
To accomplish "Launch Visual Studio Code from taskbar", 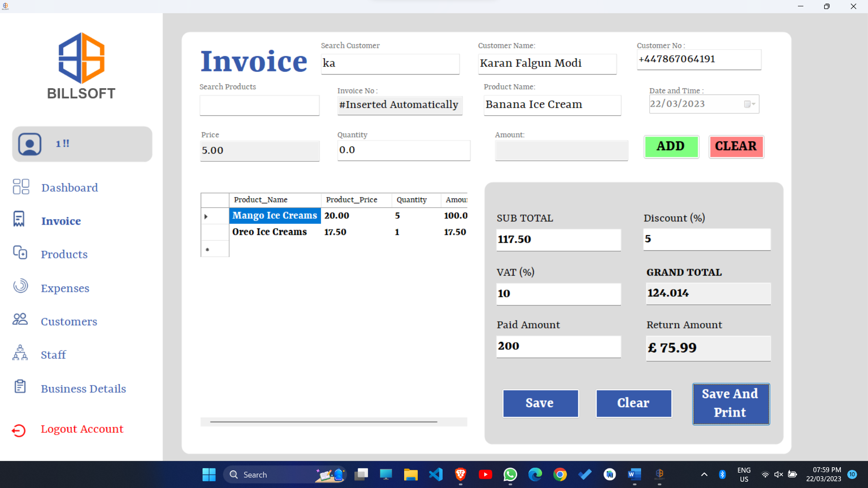I will [x=435, y=474].
